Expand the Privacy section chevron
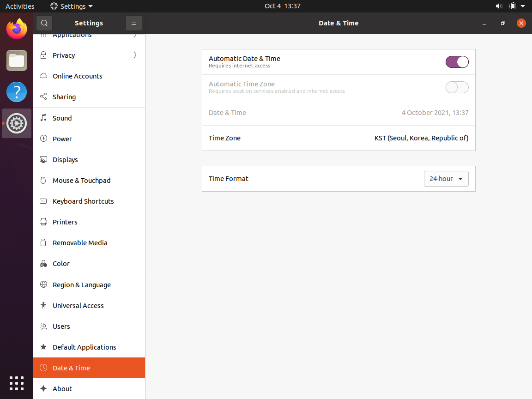This screenshot has height=399, width=532. click(x=135, y=55)
